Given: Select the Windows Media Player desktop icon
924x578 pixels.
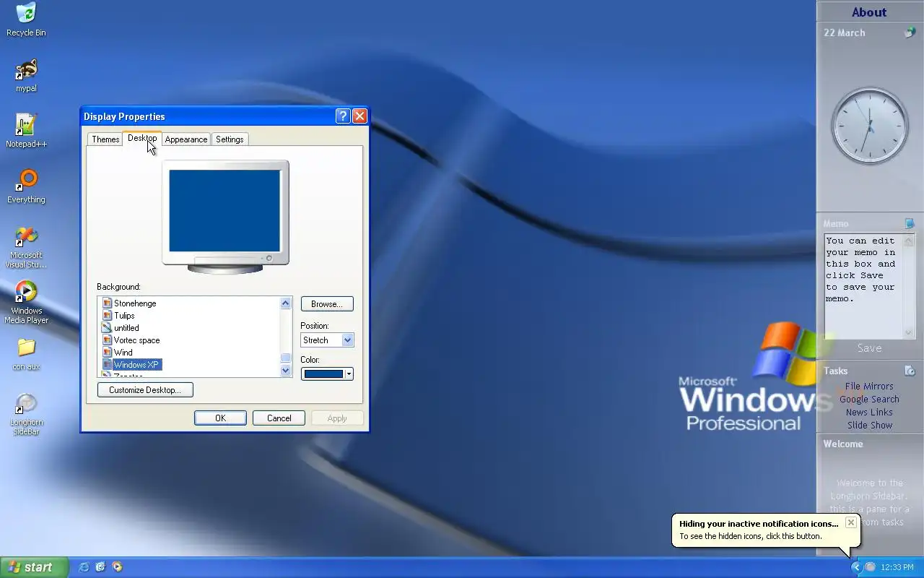Looking at the screenshot, I should (26, 303).
